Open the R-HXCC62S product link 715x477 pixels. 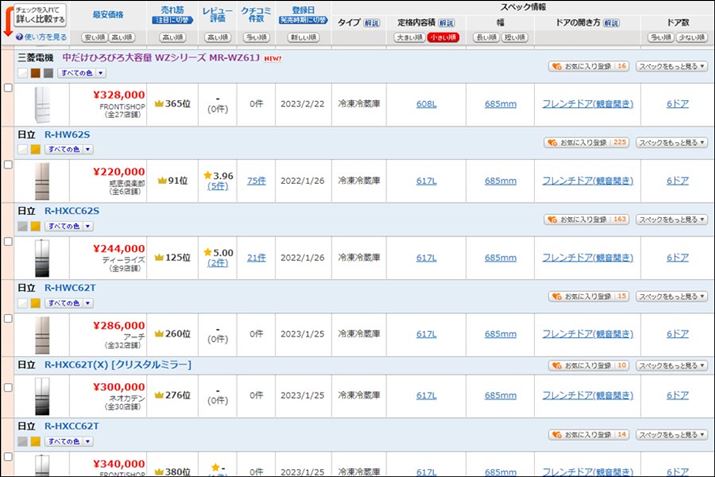pyautogui.click(x=72, y=211)
